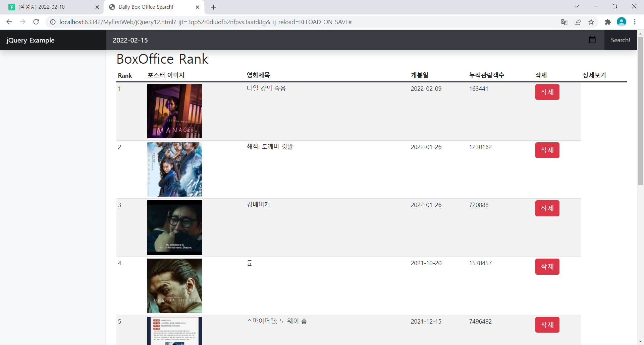Screen dimensions: 644x345
Task: Click the audience count 1578457
Action: [480, 263]
